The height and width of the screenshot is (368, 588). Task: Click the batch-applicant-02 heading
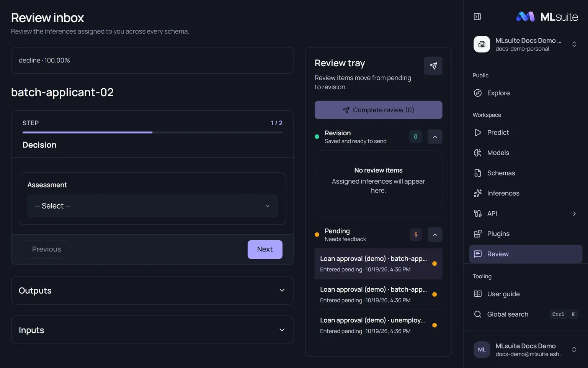tap(62, 92)
